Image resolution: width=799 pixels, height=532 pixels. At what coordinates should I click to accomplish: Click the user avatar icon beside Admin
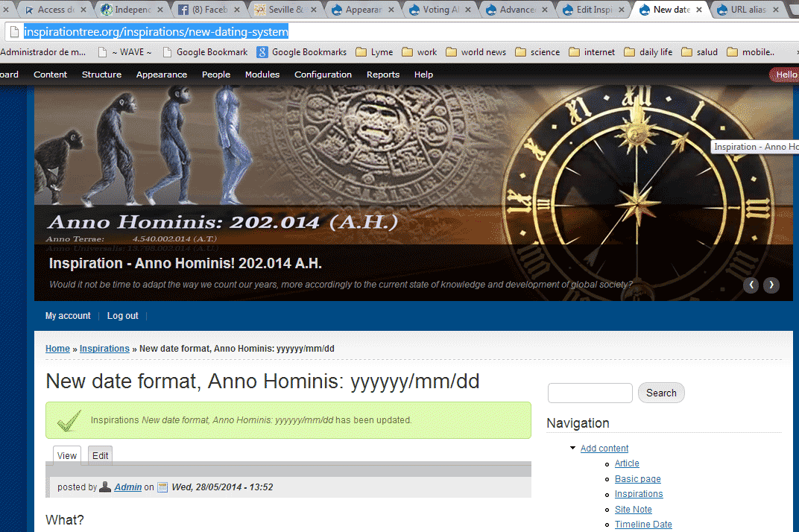pyautogui.click(x=105, y=487)
